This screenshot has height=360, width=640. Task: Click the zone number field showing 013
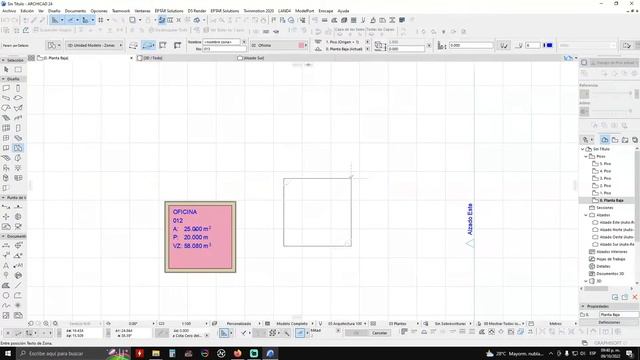pos(224,49)
